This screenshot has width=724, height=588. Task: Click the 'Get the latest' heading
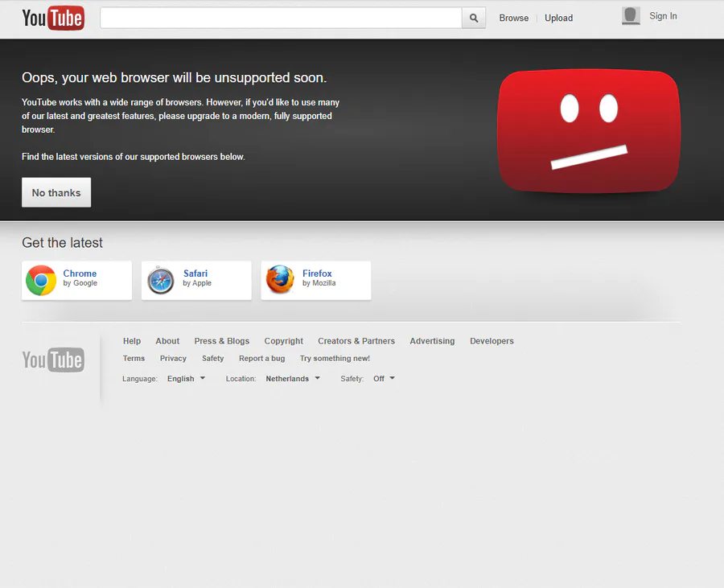tap(62, 243)
